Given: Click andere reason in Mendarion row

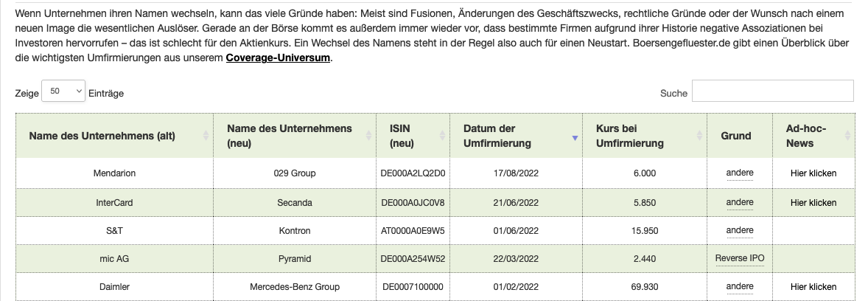Looking at the screenshot, I should point(740,173).
